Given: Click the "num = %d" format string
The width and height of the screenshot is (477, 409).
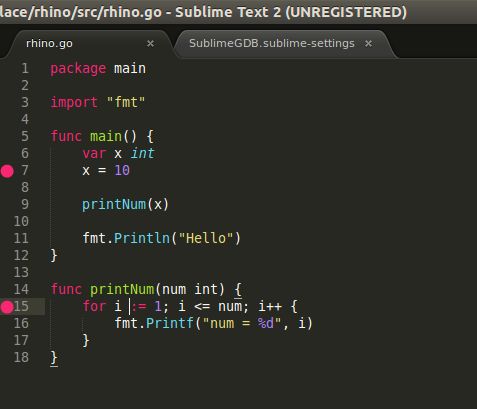Looking at the screenshot, I should point(242,323).
